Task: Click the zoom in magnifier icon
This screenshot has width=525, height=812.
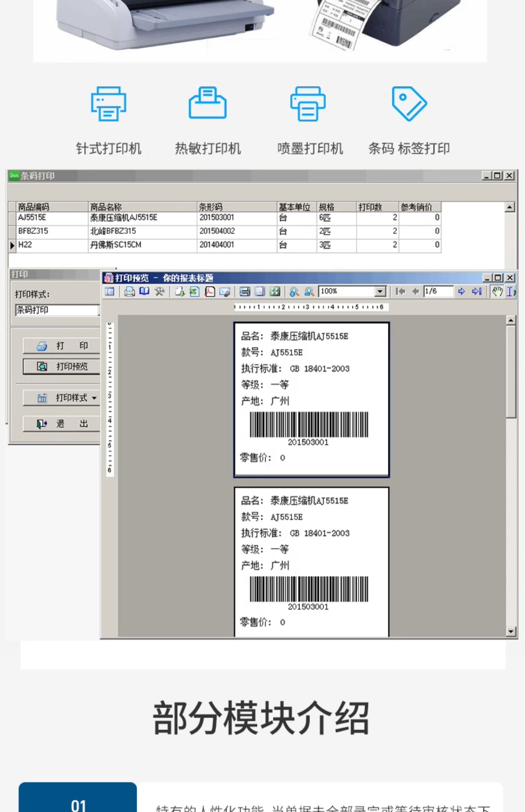Action: [294, 291]
